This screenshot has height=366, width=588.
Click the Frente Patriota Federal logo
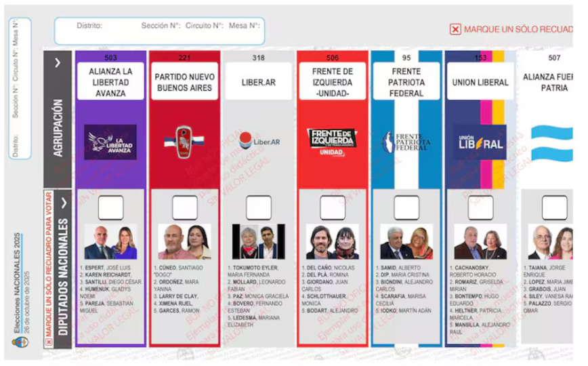406,142
